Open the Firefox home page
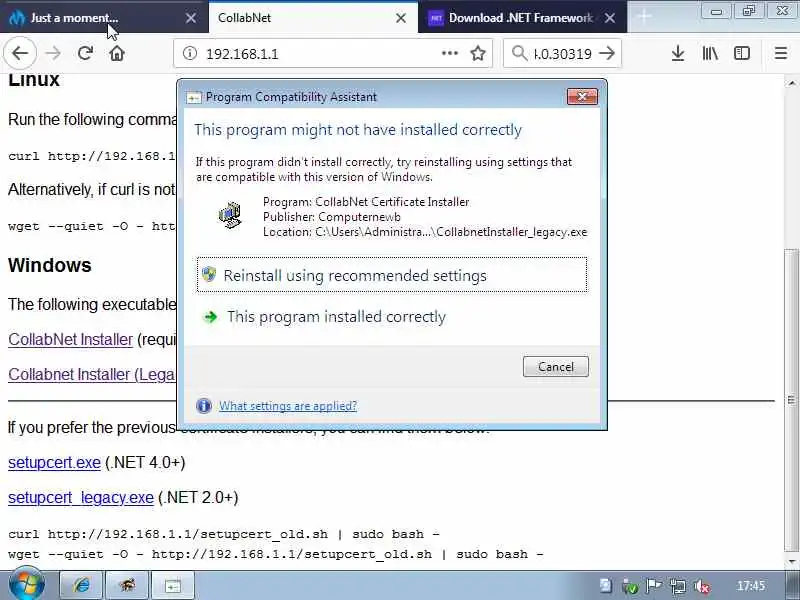800x600 pixels. pyautogui.click(x=117, y=53)
